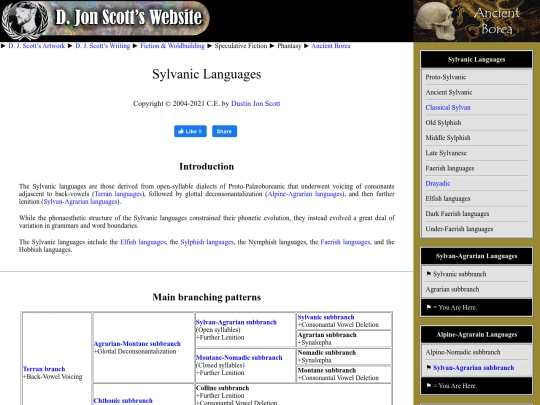The image size is (540, 405).
Task: Select Faerish languages in sidebar
Action: point(450,168)
